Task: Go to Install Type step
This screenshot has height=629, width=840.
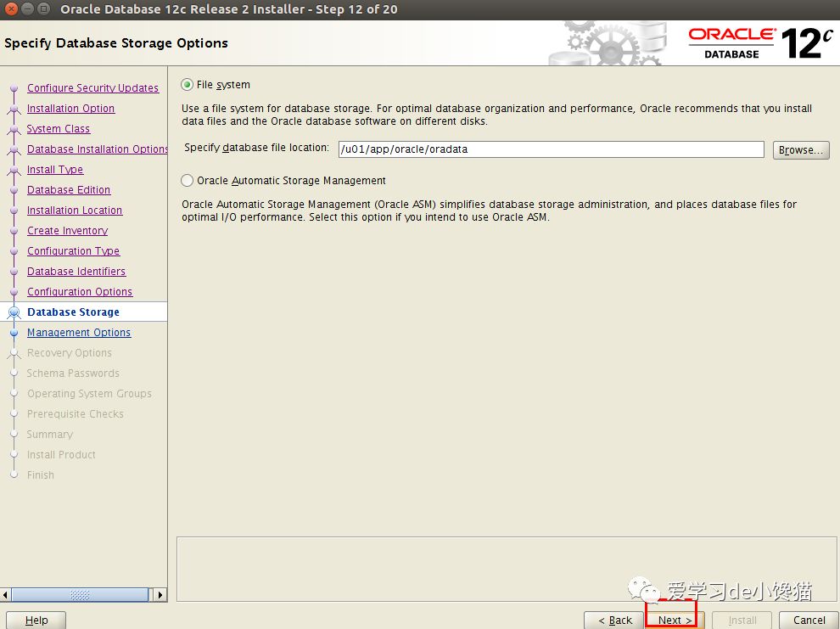Action: coord(55,169)
